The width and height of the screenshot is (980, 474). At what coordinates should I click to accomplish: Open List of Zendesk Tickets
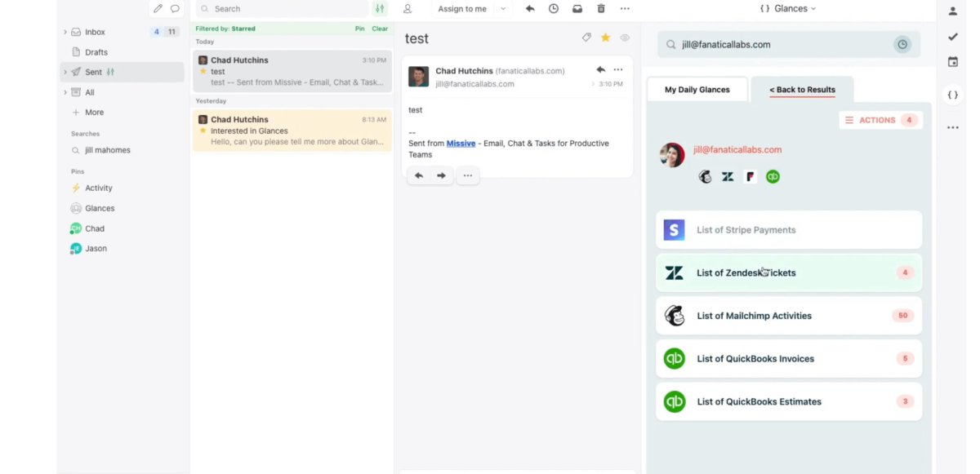pyautogui.click(x=789, y=272)
